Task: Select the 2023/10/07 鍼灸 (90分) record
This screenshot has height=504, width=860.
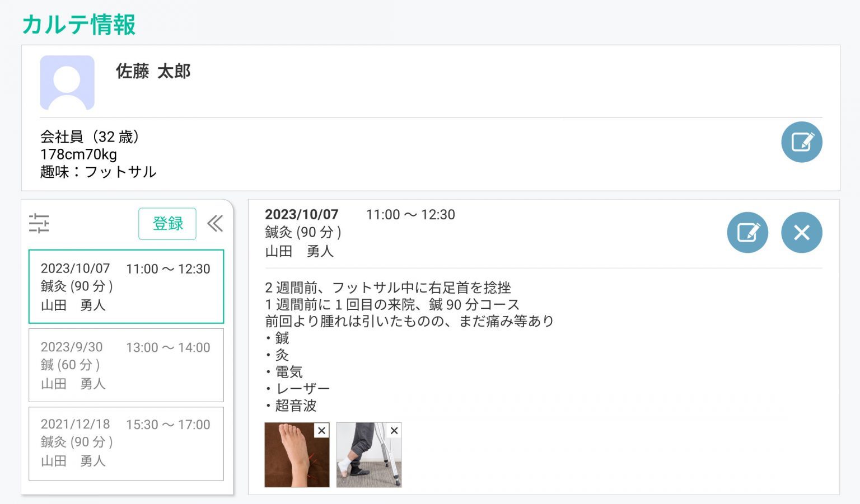Action: [x=126, y=286]
